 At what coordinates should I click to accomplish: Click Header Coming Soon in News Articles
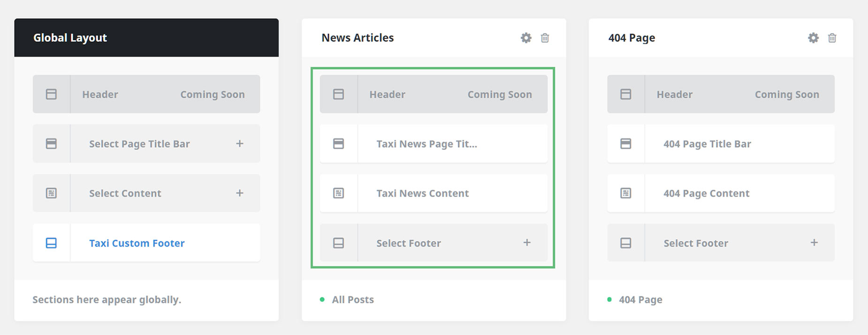point(434,94)
